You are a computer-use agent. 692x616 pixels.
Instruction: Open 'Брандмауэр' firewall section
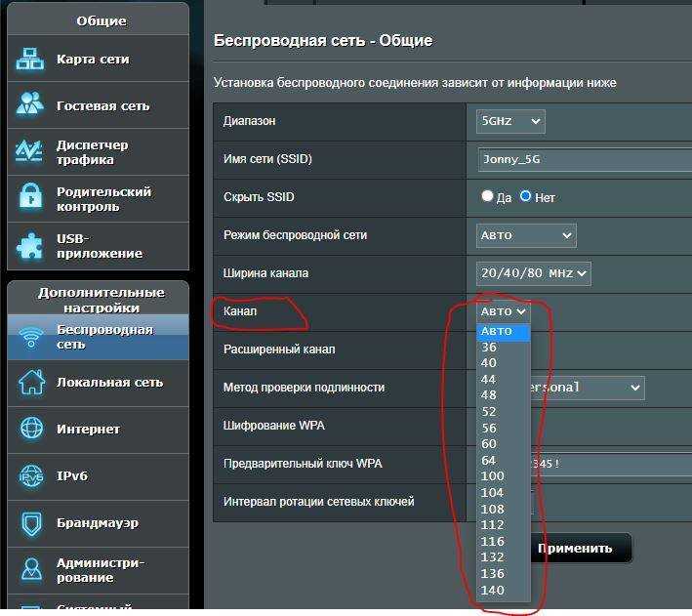tap(98, 523)
